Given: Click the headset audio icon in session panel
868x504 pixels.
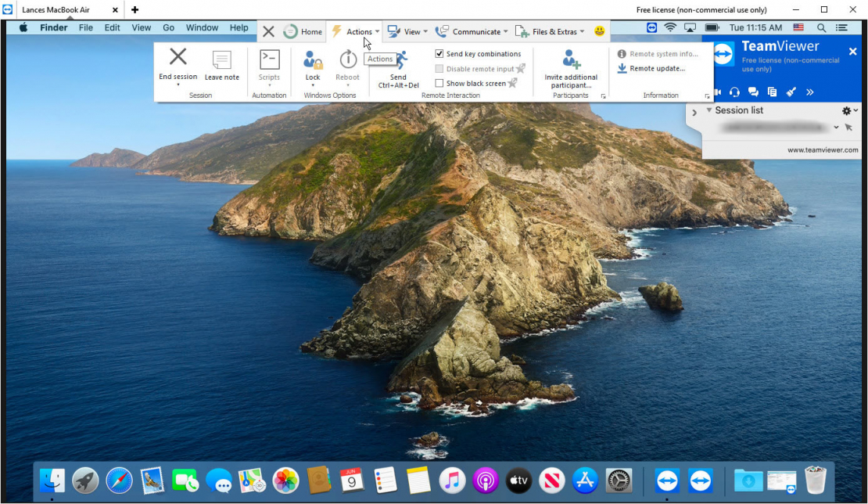Looking at the screenshot, I should point(733,92).
